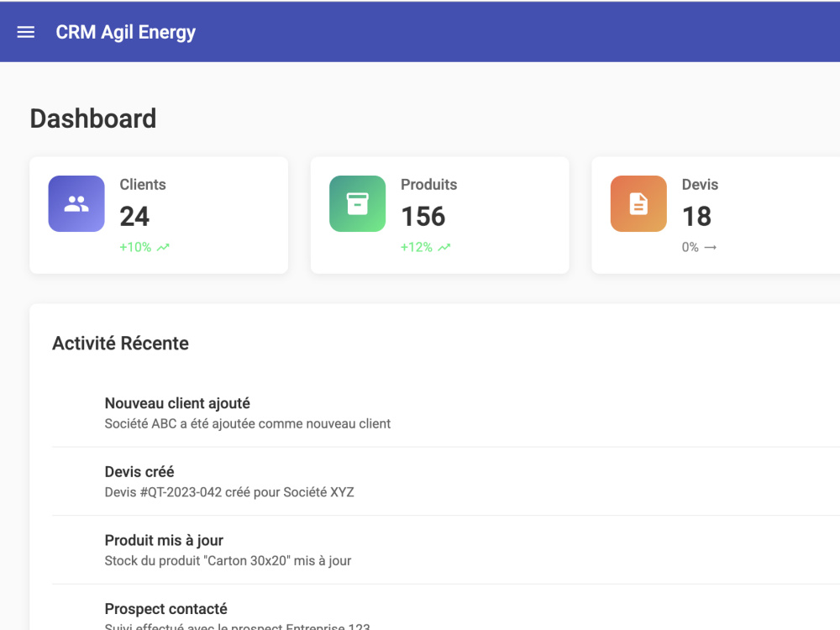Select the Produits count 156
Screen dimensions: 840x630
(423, 217)
